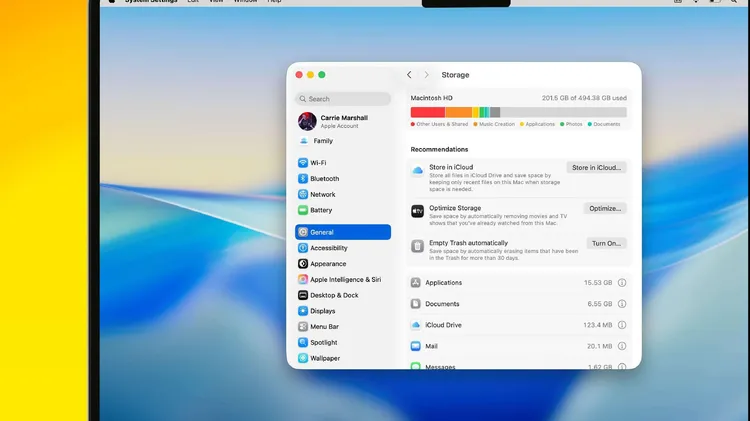The width and height of the screenshot is (750, 421).
Task: Open Accessibility settings
Action: 328,248
